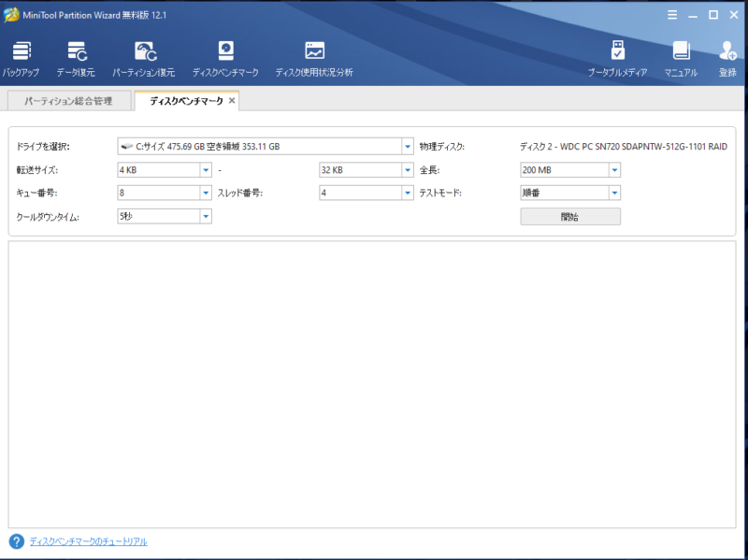Open the 4 KB transfer size dropdown
Screen dimensions: 748x560
click(206, 170)
